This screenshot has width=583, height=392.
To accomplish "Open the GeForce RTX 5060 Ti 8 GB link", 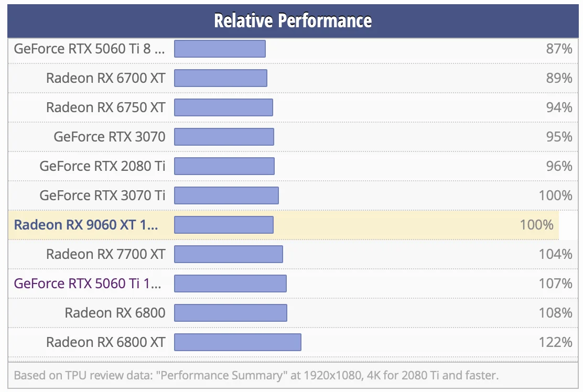I will point(89,49).
